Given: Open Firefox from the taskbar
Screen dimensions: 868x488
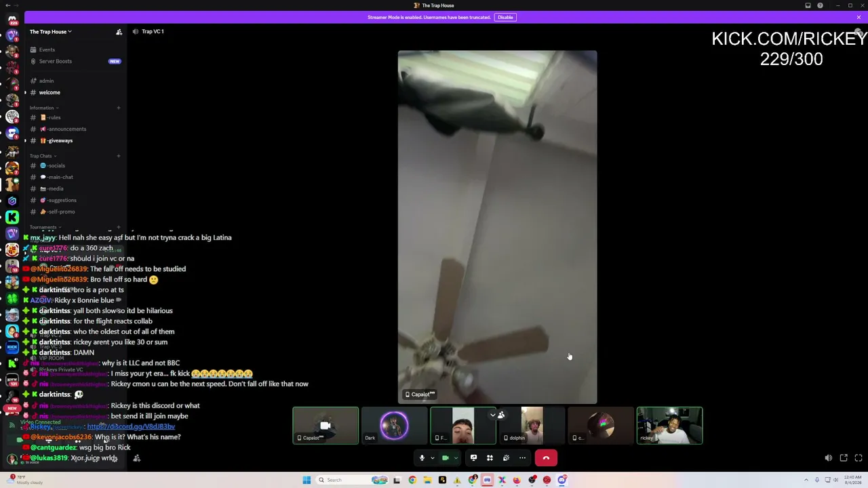Looking at the screenshot, I should pos(517,480).
